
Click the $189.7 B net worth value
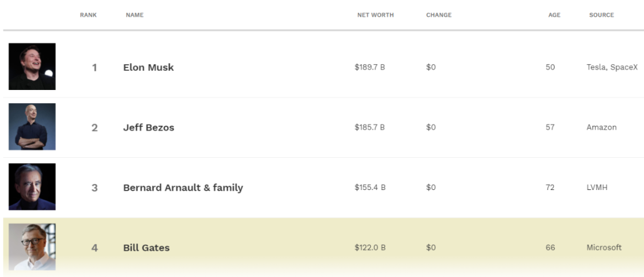[x=370, y=67]
